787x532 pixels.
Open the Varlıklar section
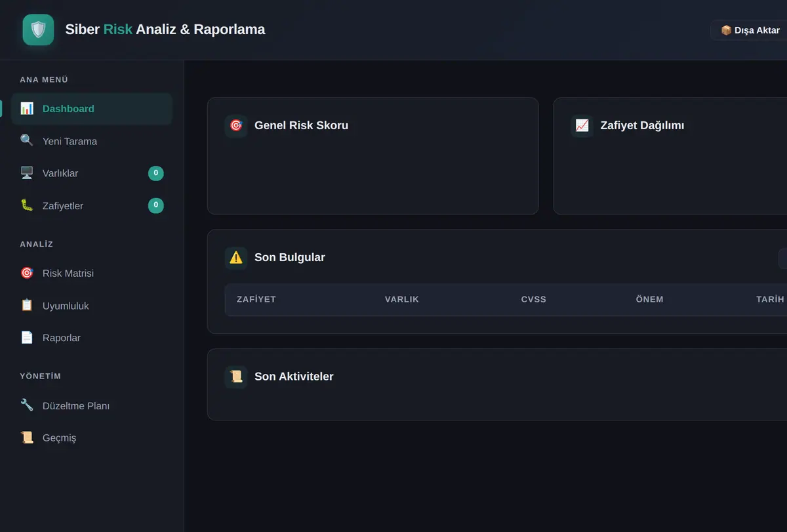pyautogui.click(x=92, y=173)
